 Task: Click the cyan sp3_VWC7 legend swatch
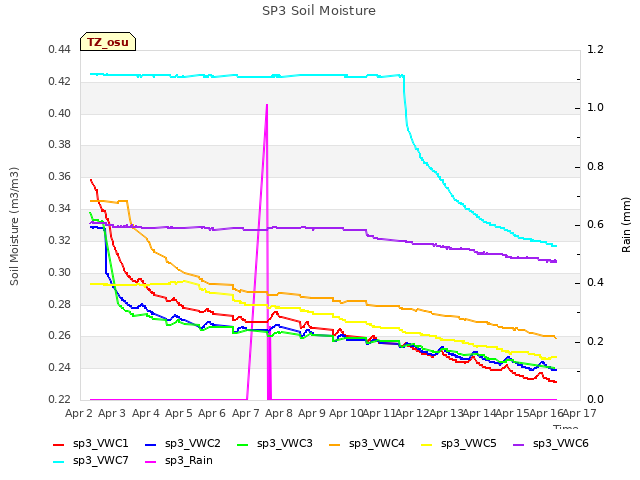(x=59, y=462)
